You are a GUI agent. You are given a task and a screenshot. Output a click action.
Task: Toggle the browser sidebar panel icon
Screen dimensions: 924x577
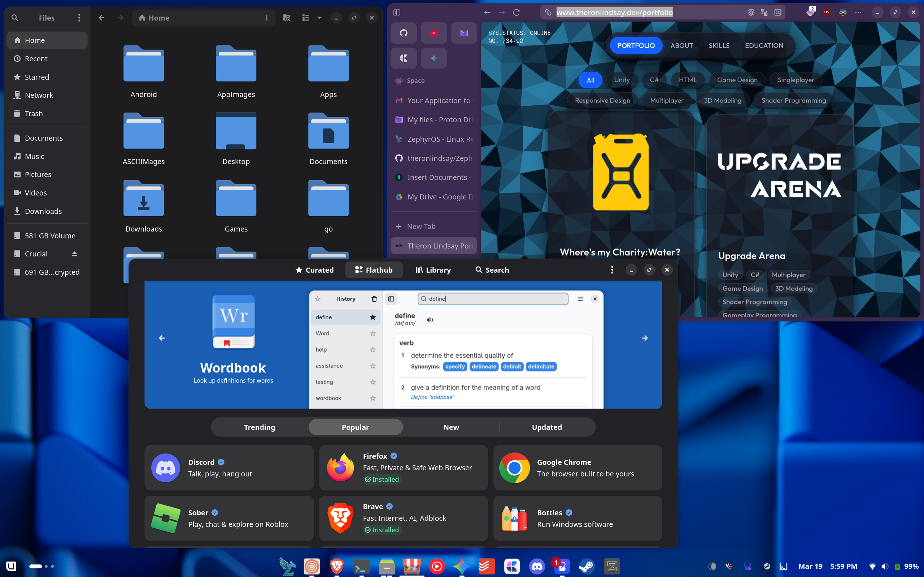click(x=397, y=12)
